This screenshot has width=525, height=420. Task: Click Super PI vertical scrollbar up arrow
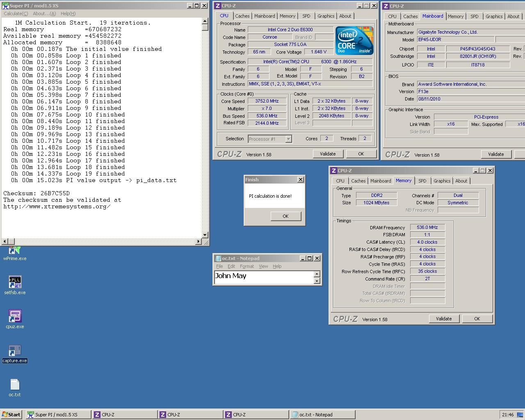pyautogui.click(x=205, y=21)
